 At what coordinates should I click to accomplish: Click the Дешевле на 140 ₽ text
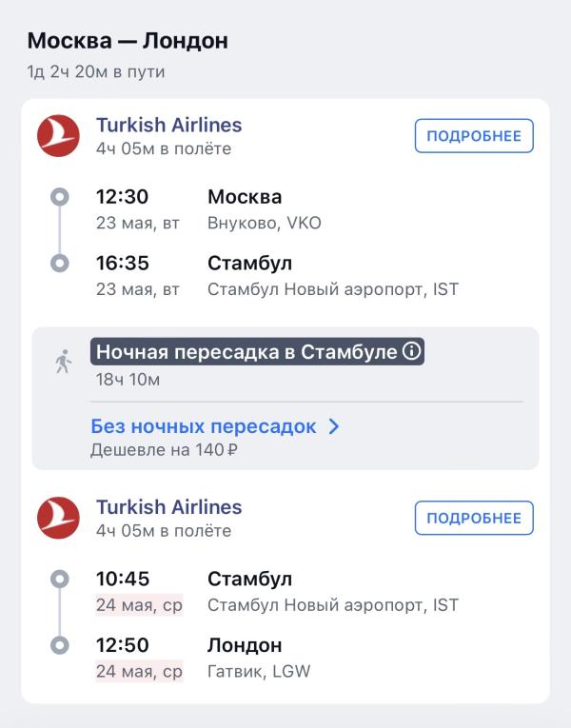click(164, 450)
